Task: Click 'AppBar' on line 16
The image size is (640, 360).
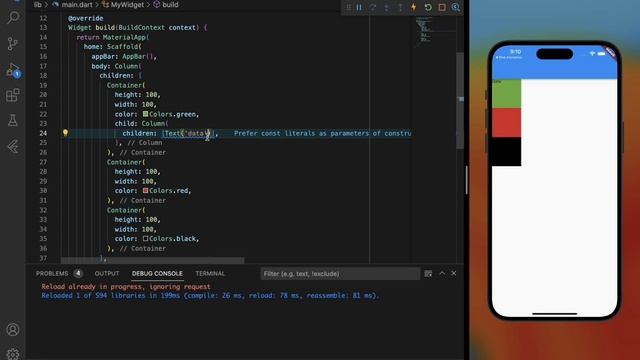Action: [x=134, y=56]
